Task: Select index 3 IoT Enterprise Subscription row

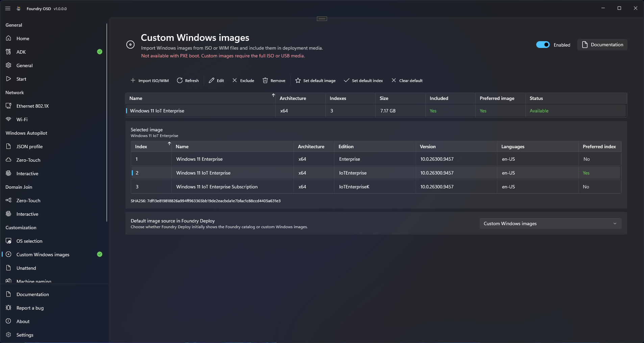Action: [x=376, y=187]
